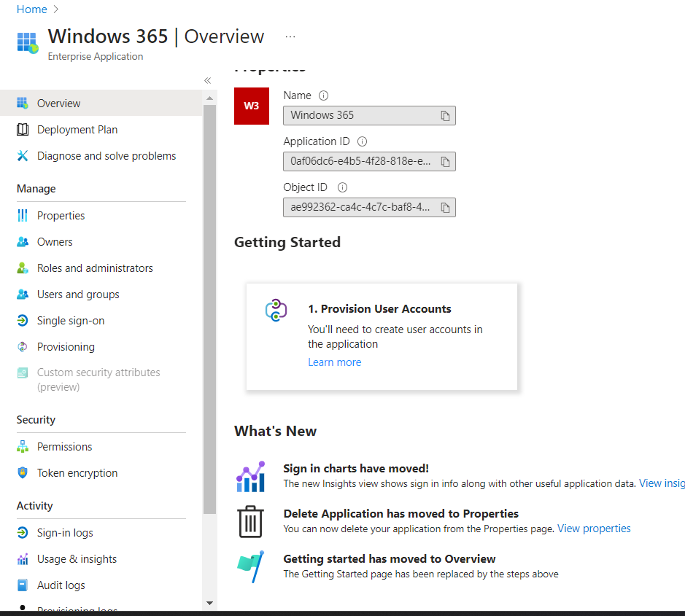Click the Users and groups label

click(x=78, y=295)
